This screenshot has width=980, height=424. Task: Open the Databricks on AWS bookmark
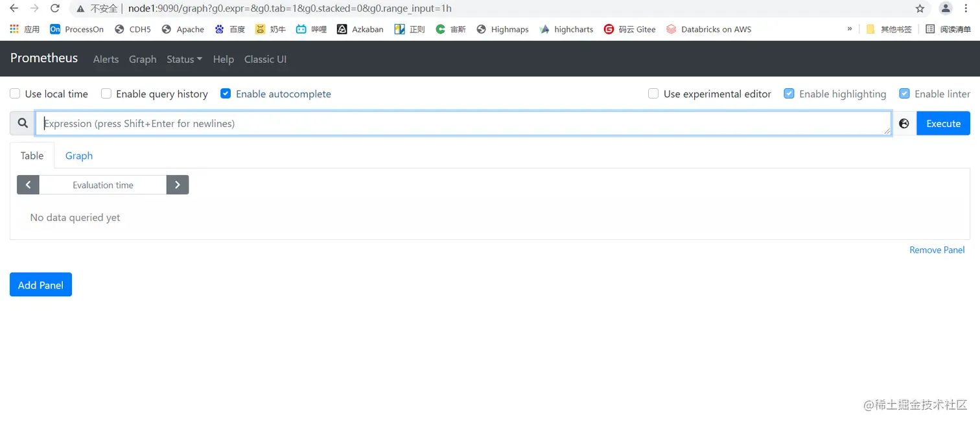pos(708,29)
